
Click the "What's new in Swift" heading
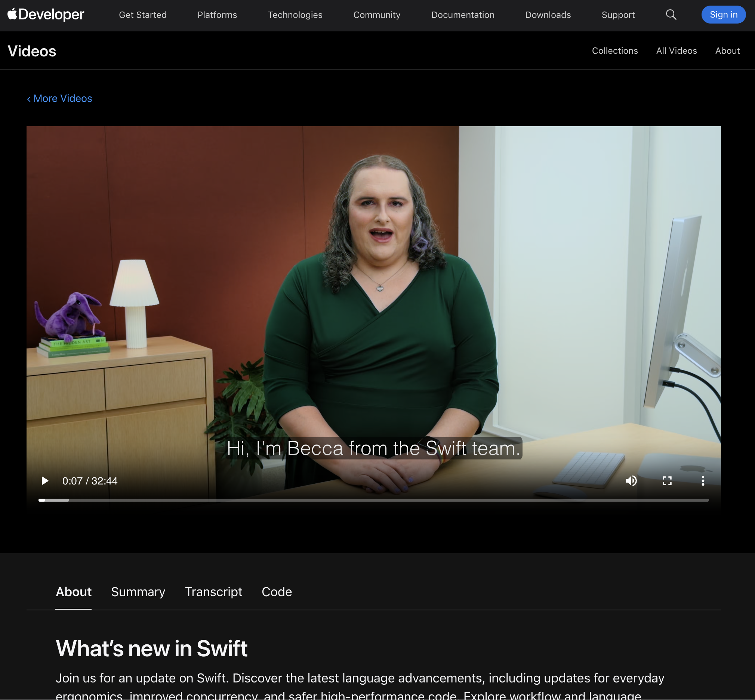(x=152, y=648)
